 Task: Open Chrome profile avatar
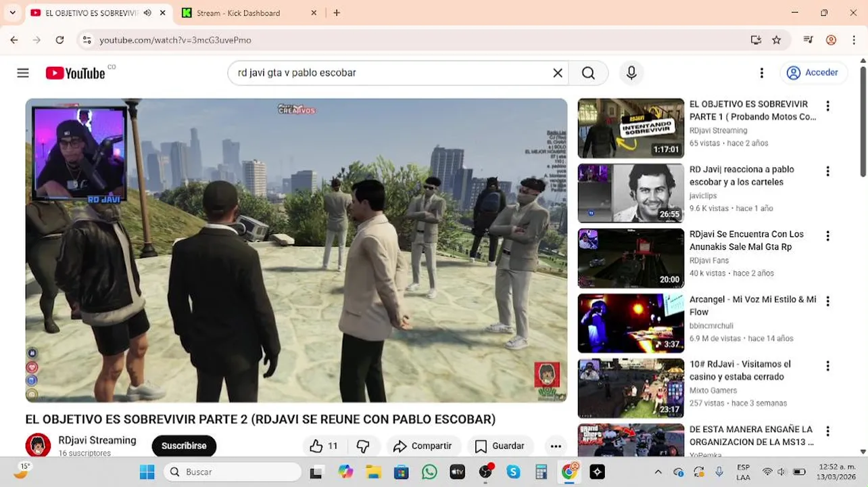coord(831,40)
